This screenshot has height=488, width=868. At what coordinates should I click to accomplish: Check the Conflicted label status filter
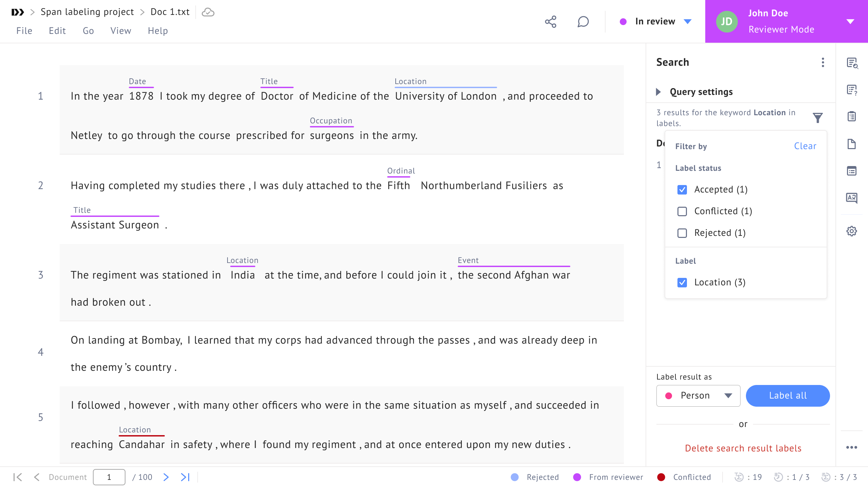[682, 211]
